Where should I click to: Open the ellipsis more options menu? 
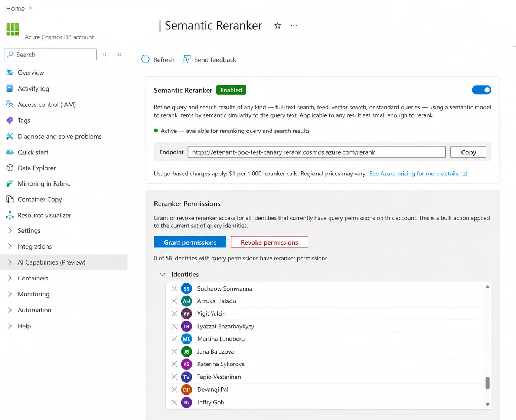point(294,25)
